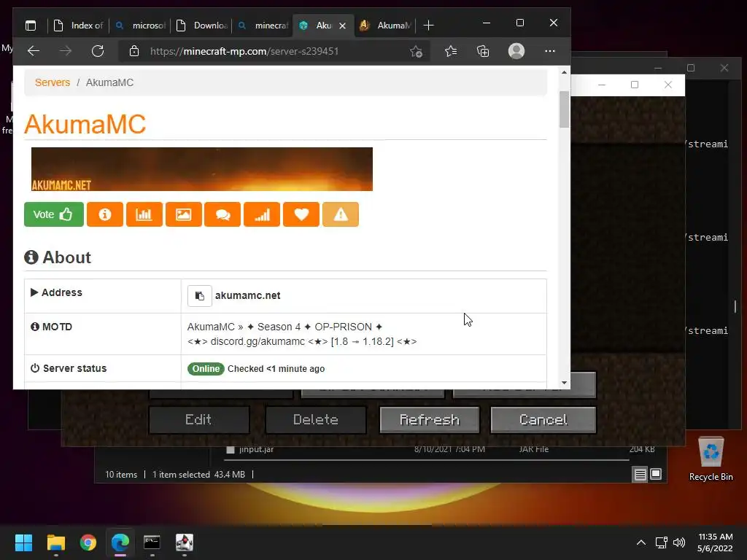Expand the Address disclosure triangle
The width and height of the screenshot is (747, 560).
click(x=34, y=292)
